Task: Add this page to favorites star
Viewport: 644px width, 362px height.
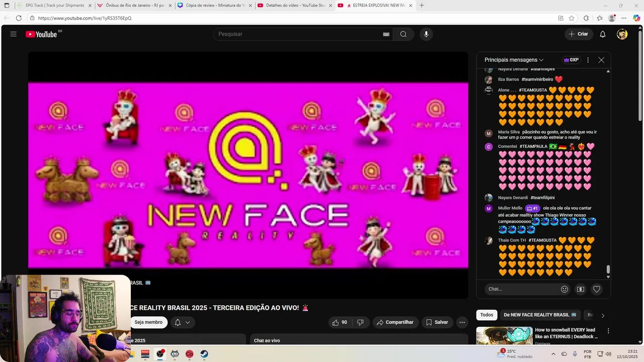Action: (x=572, y=18)
